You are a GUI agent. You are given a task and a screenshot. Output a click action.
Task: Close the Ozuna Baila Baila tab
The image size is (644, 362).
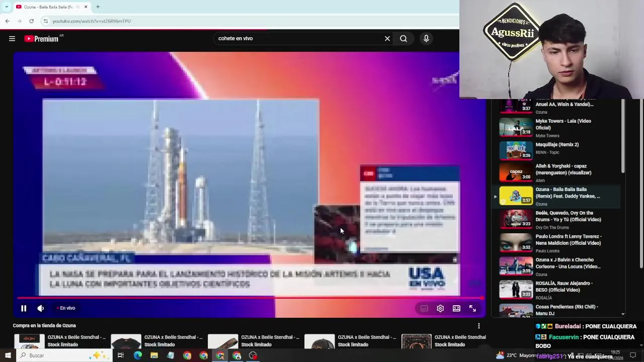86,7
